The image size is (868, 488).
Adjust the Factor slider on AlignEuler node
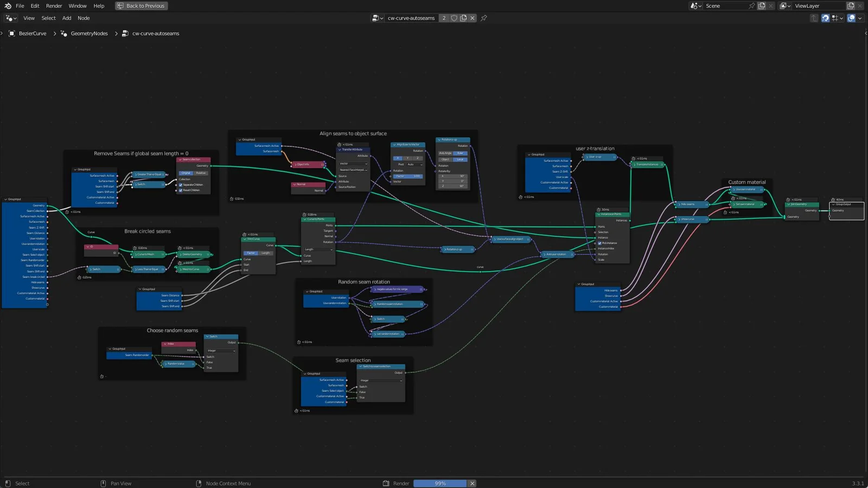point(408,176)
